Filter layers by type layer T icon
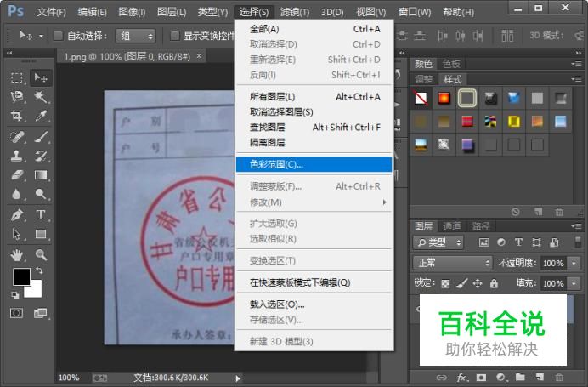The height and width of the screenshot is (387, 588). [518, 242]
